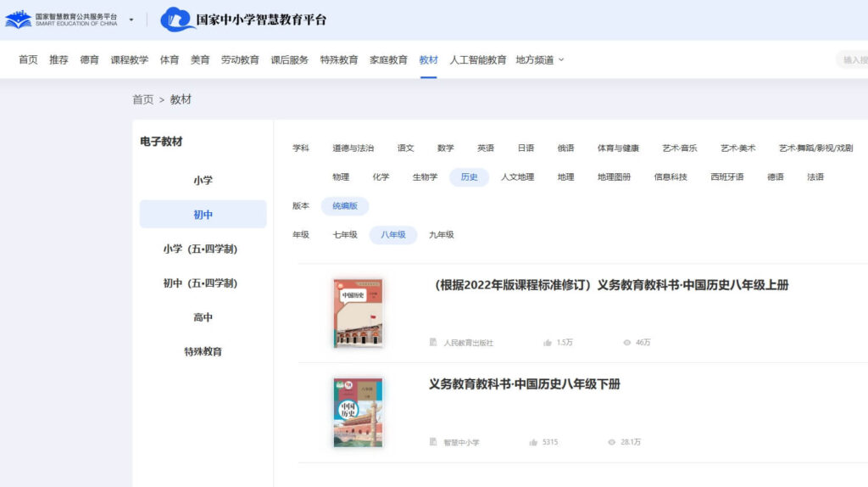Open the 课程教学 navigation tab

tap(129, 60)
